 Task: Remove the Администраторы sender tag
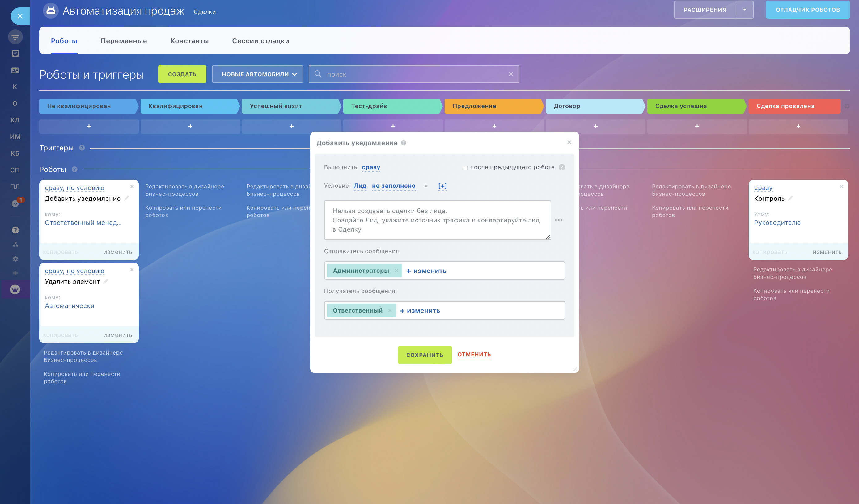coord(396,271)
